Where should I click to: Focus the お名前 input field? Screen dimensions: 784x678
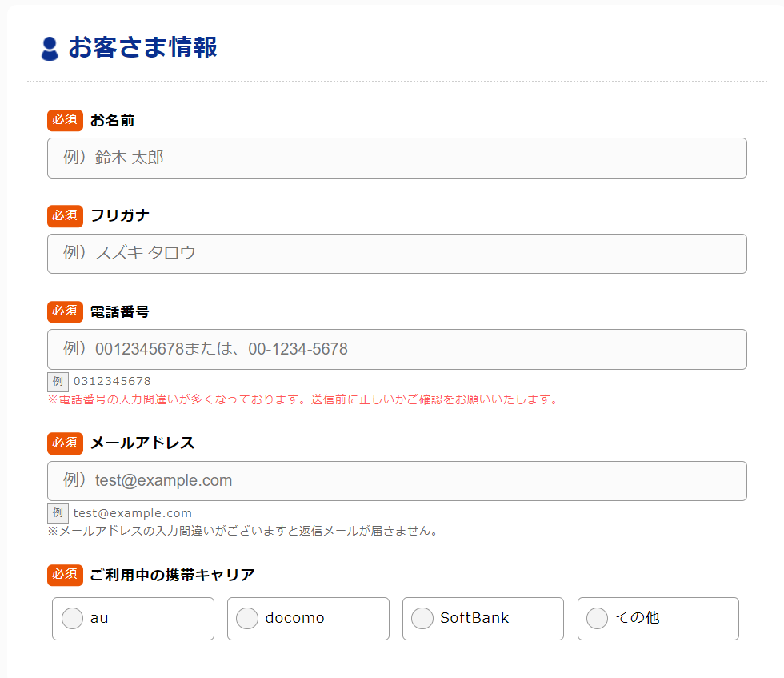click(x=397, y=158)
